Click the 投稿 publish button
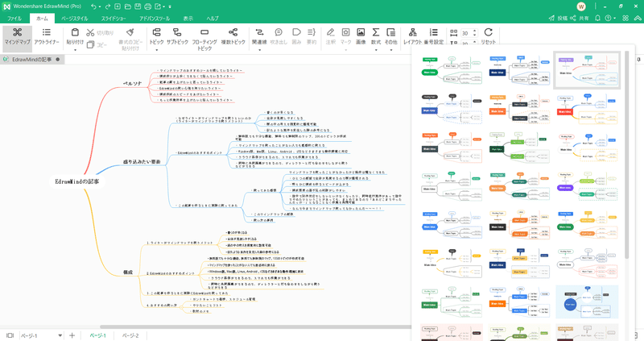644x341 pixels. click(x=558, y=18)
